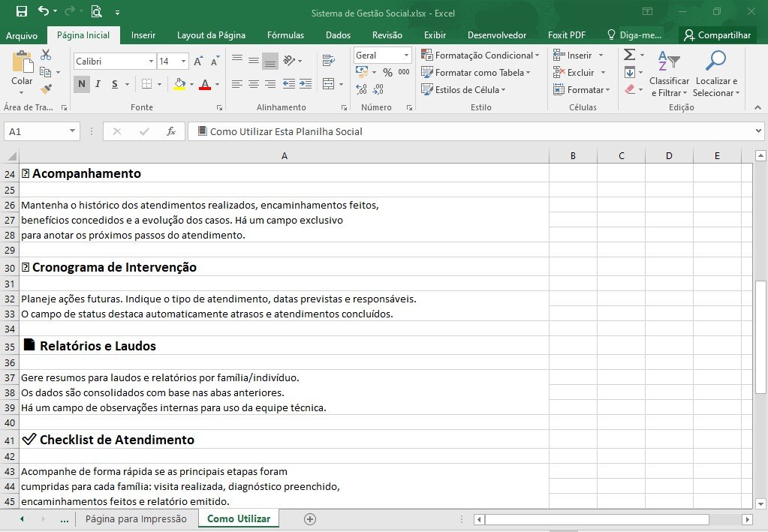Expand the Formatar como Tabela gallery
The image size is (768, 532).
coord(476,73)
